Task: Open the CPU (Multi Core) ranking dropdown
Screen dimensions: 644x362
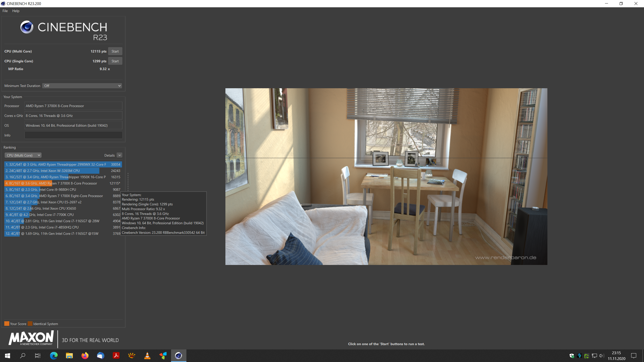Action: tap(23, 155)
